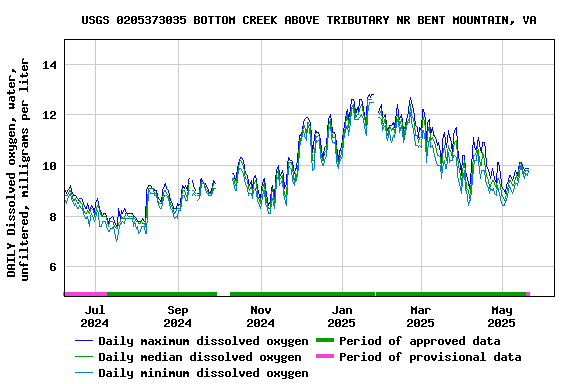Click the magenta legend swatch for provisional data
The height and width of the screenshot is (384, 576).
point(325,356)
